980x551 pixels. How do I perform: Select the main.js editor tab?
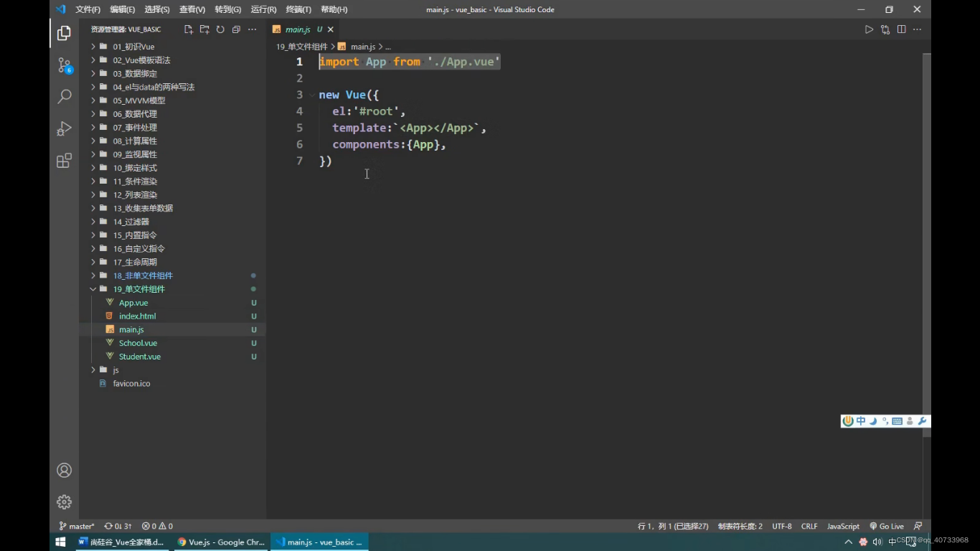click(303, 29)
